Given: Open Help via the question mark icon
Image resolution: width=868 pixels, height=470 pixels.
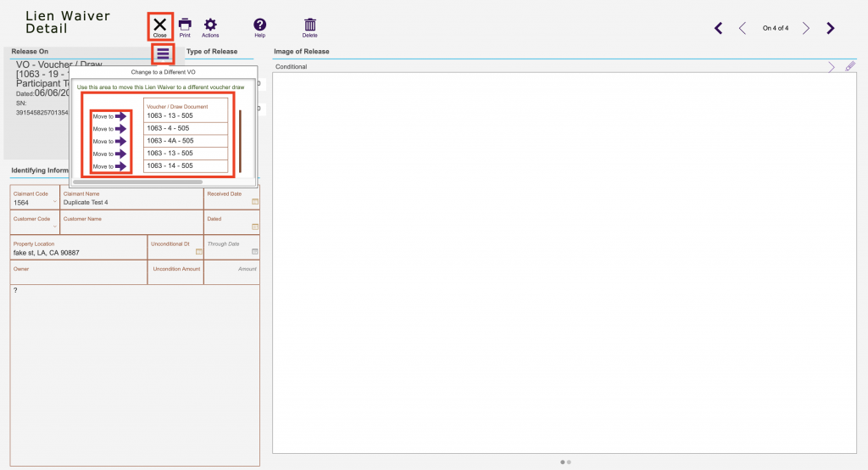Looking at the screenshot, I should pos(260,25).
